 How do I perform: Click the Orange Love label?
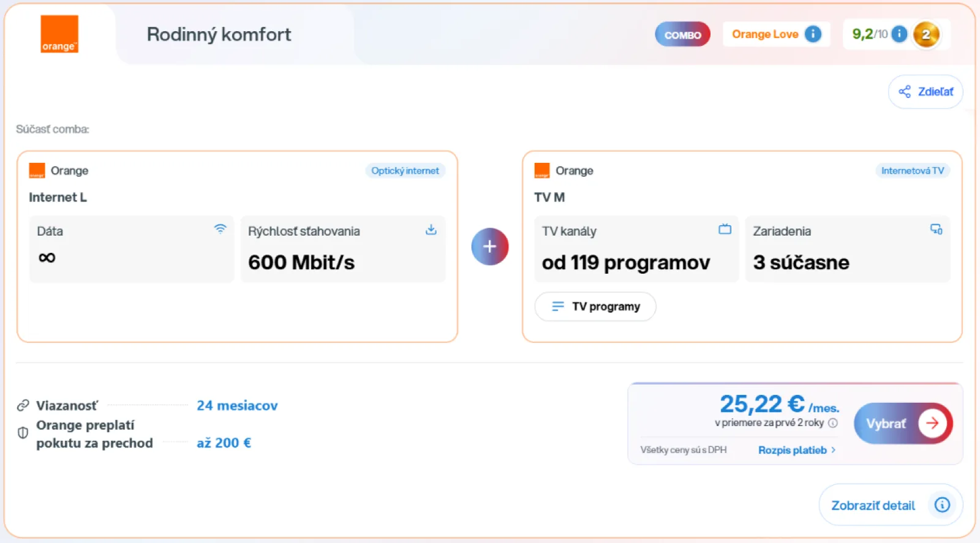click(x=765, y=34)
